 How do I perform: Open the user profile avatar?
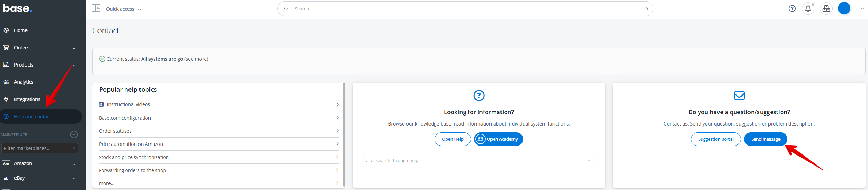844,9
